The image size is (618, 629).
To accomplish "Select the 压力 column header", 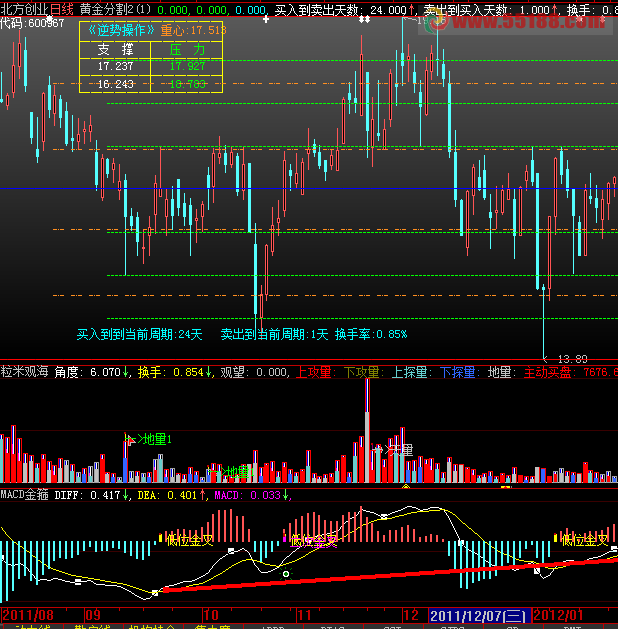I will tap(187, 50).
